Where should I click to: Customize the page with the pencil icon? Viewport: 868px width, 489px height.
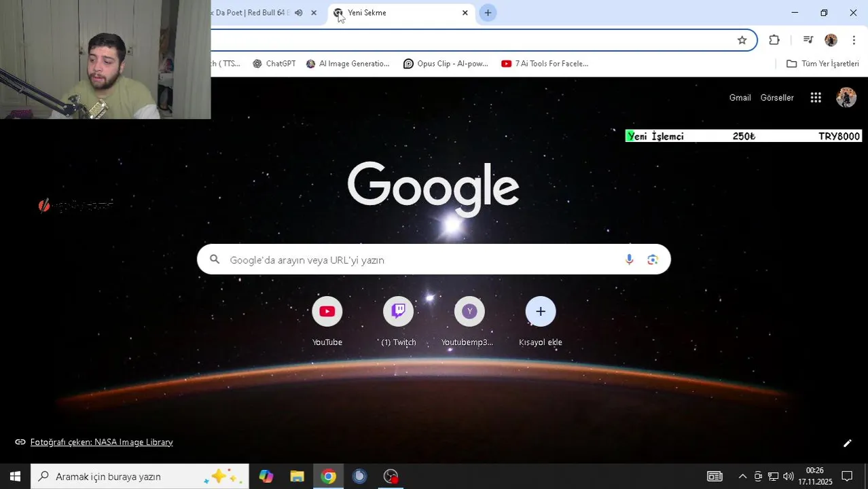(x=847, y=443)
